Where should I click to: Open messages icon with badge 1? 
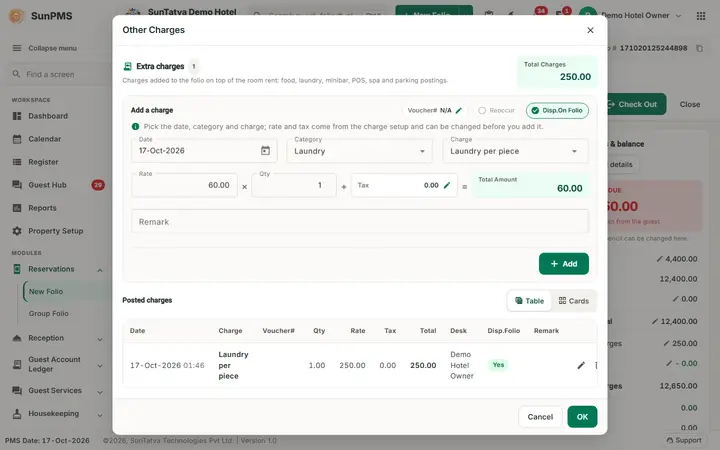point(562,14)
